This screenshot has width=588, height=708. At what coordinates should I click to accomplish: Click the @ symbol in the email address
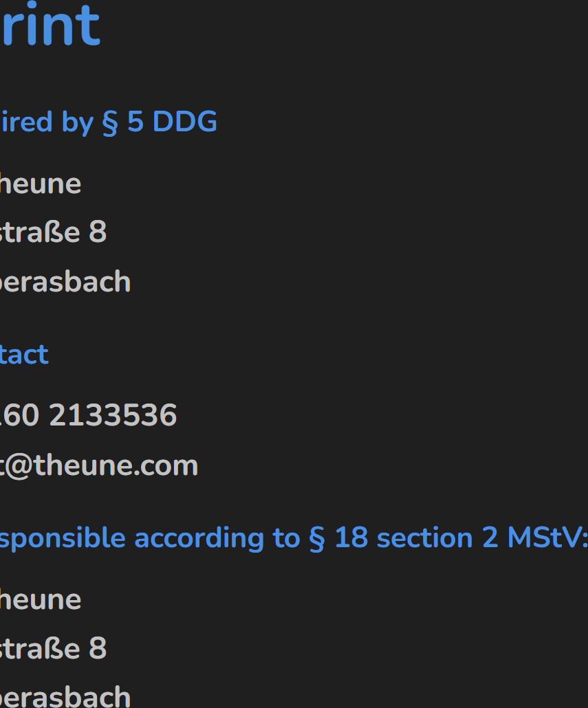pyautogui.click(x=19, y=466)
